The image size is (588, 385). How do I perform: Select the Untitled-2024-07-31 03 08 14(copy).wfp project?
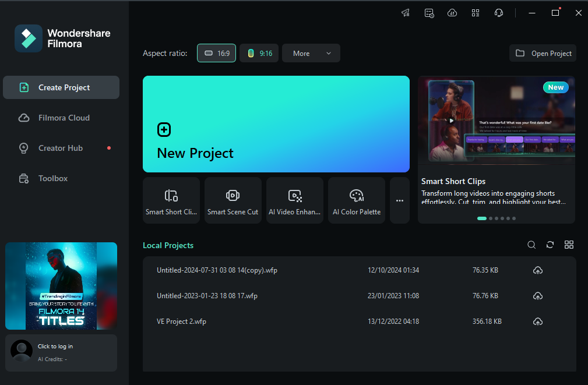[359, 270]
